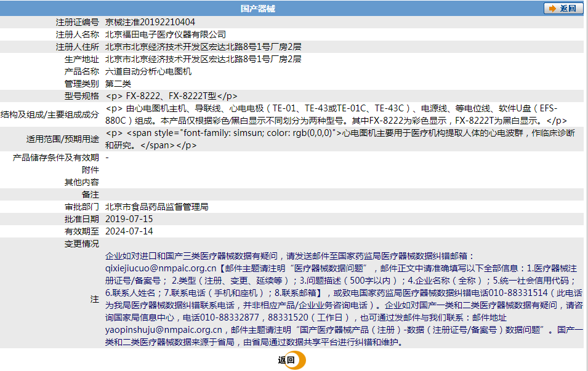Click the 国产器械 header title
The width and height of the screenshot is (588, 371).
click(x=257, y=9)
